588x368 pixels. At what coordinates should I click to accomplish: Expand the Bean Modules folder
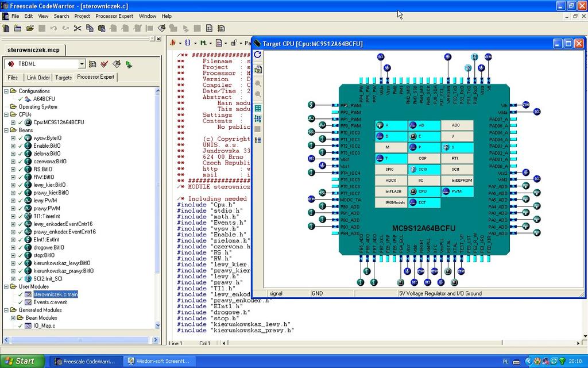click(13, 317)
